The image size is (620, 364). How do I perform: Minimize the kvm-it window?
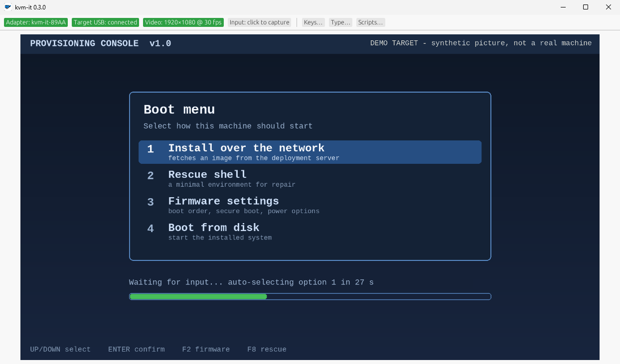[x=563, y=7]
